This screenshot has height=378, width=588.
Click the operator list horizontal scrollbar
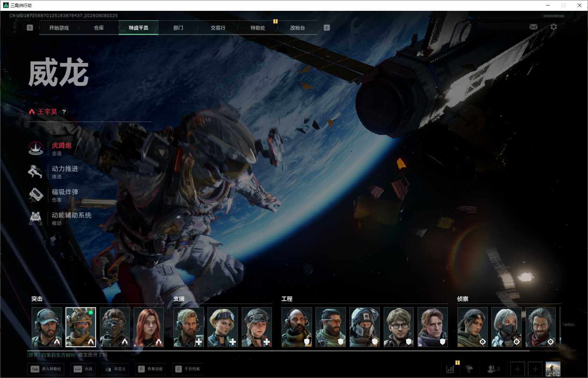(278, 350)
